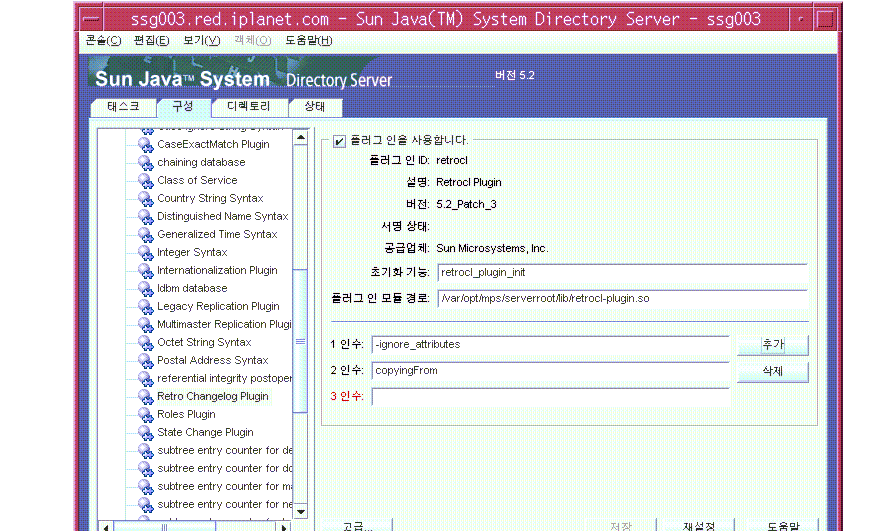
Task: Select Generalized Time Syntax entry
Action: [217, 234]
